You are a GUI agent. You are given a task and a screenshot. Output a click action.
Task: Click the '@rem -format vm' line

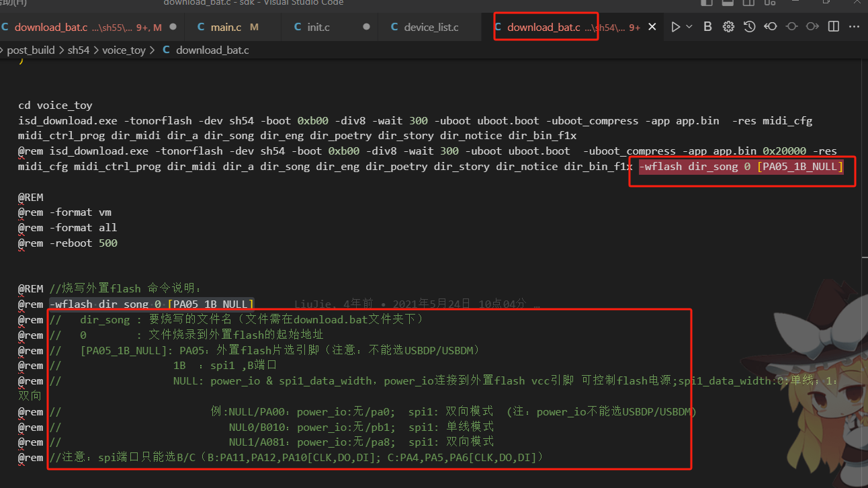(x=64, y=212)
